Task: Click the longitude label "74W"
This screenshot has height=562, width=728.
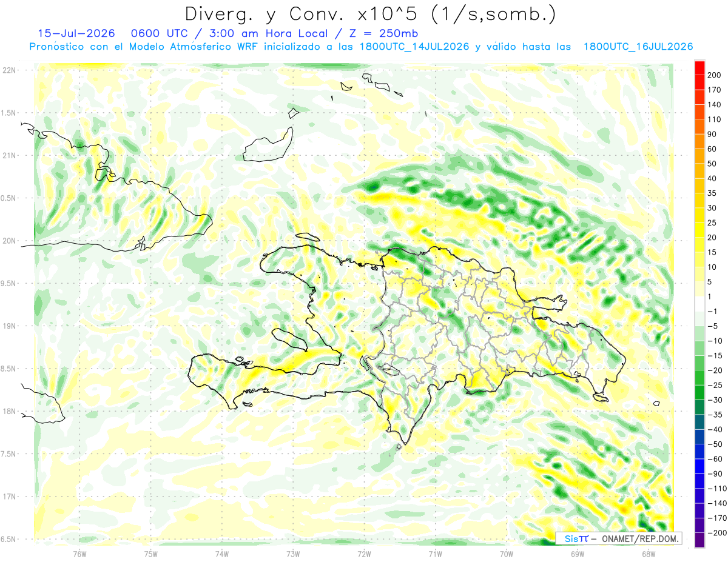Action: [x=221, y=554]
